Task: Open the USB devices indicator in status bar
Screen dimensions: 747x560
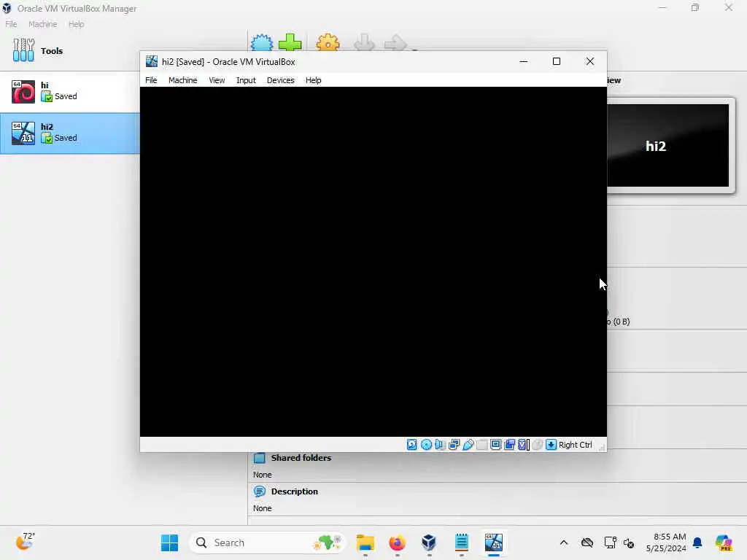Action: (x=468, y=444)
